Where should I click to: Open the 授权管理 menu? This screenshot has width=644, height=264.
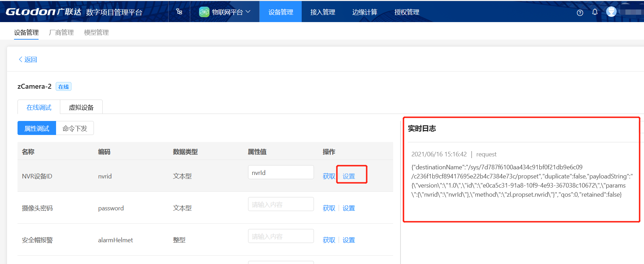point(407,12)
